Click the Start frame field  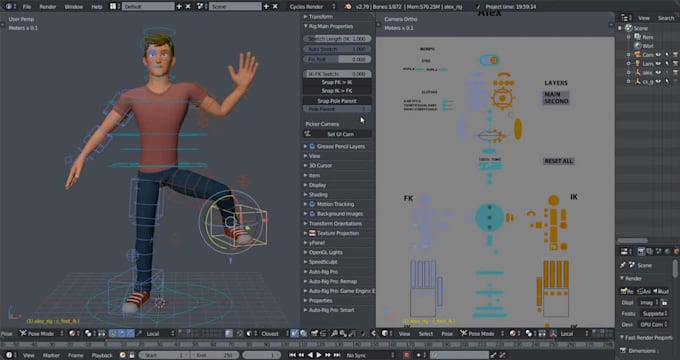tap(164, 355)
